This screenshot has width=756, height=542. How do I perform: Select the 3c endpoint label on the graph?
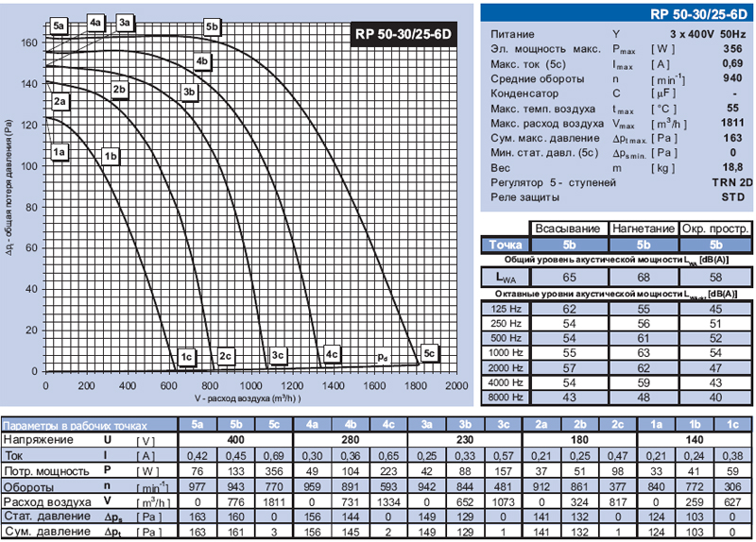278,355
